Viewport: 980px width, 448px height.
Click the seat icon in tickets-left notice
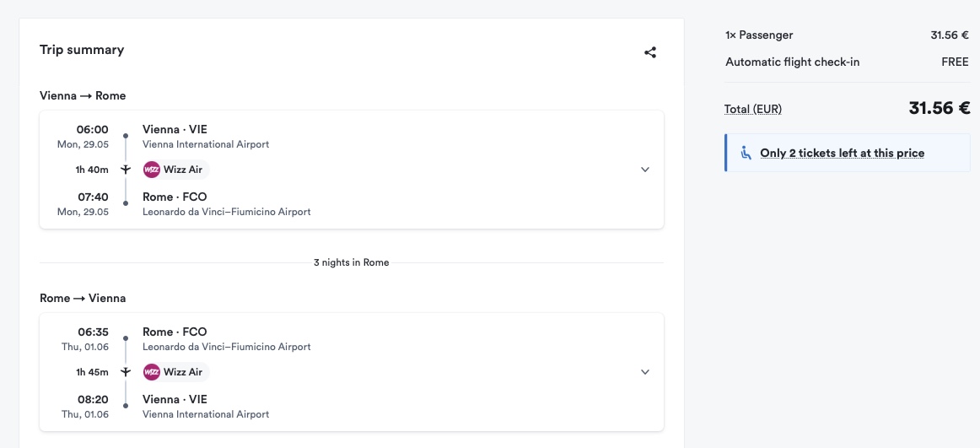pos(746,153)
